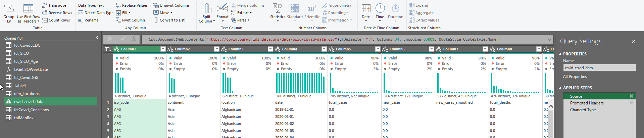644x138 pixels.
Task: Confirm the formula with the checkmark
Action: pos(122,39)
